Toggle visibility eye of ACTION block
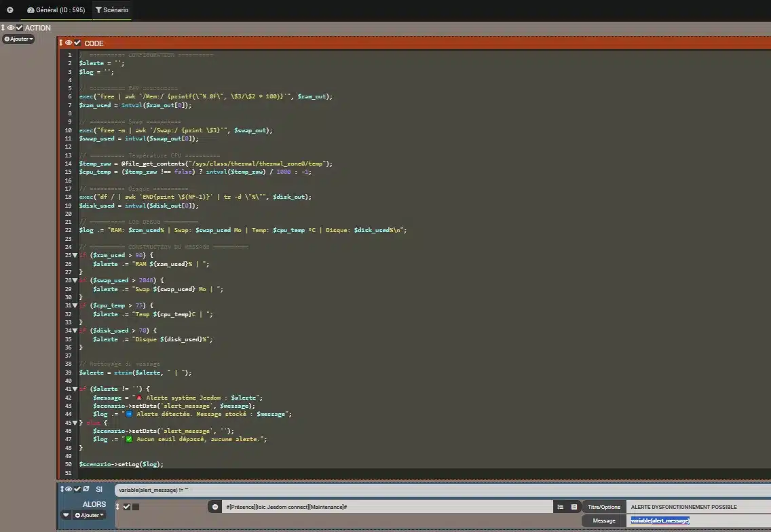The width and height of the screenshot is (771, 532). pyautogui.click(x=10, y=28)
